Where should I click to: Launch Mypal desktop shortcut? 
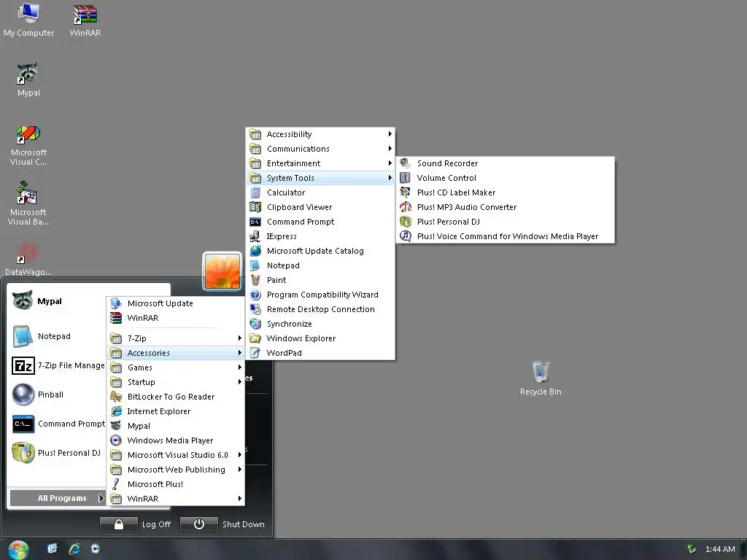28,79
